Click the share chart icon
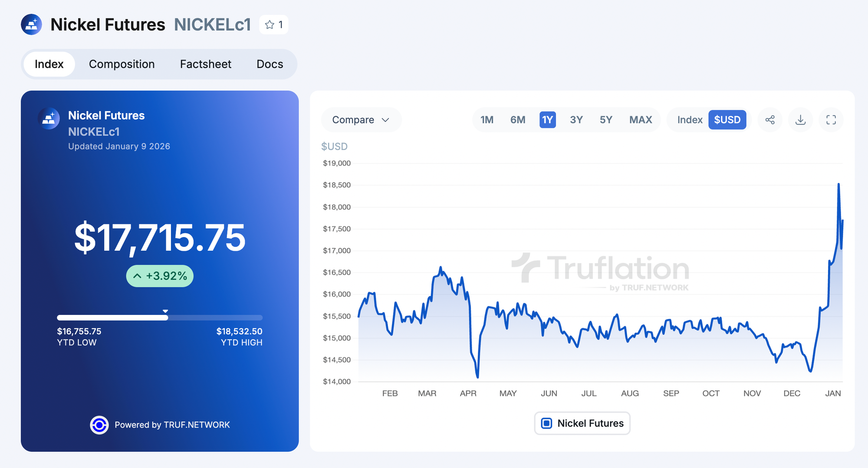Screen dimensions: 868x468 pyautogui.click(x=770, y=120)
